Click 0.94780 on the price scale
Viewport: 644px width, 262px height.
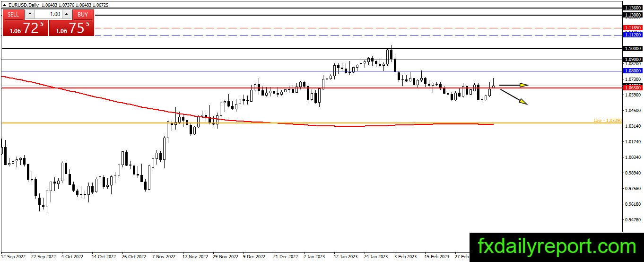coord(633,219)
